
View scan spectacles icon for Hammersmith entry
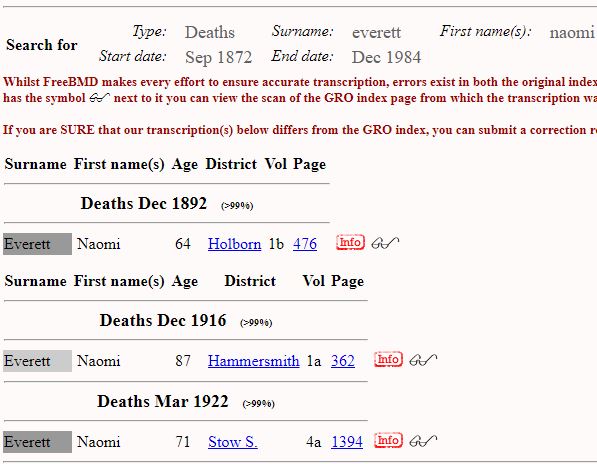pyautogui.click(x=423, y=360)
